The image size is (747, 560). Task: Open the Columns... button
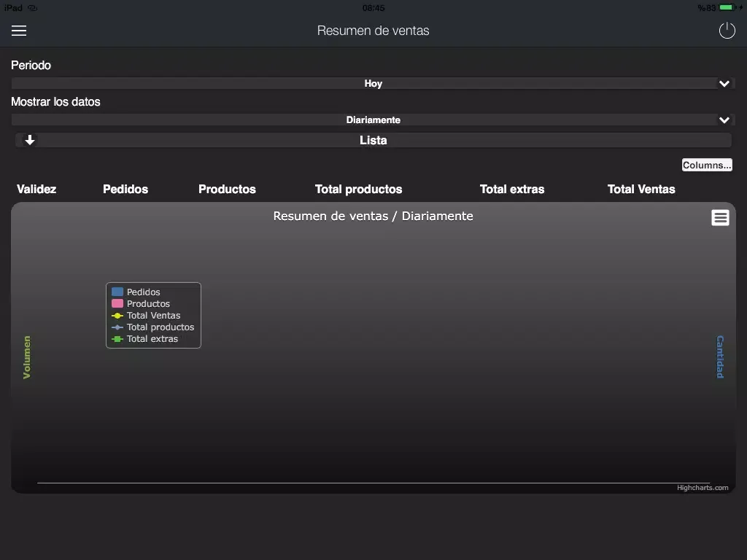(x=706, y=165)
